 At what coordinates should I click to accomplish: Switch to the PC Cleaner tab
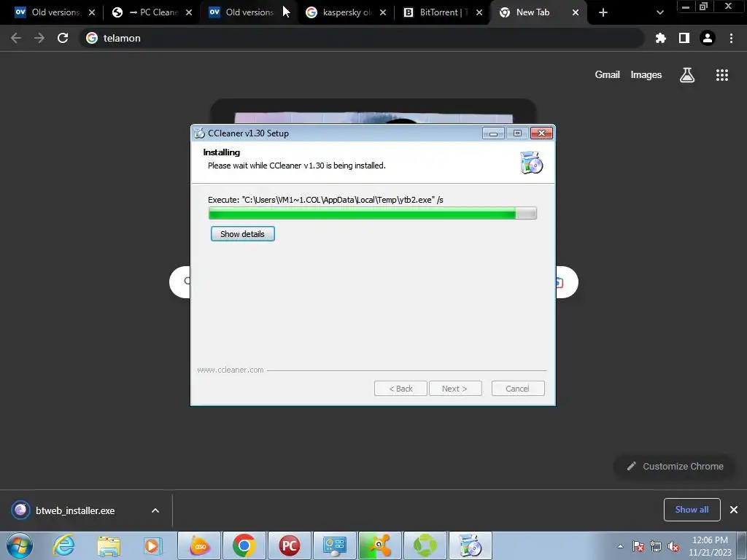[x=152, y=12]
